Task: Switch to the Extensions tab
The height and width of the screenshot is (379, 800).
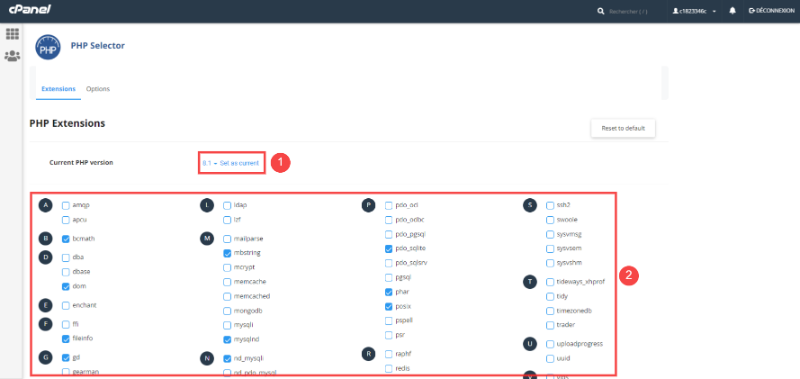Action: point(58,89)
